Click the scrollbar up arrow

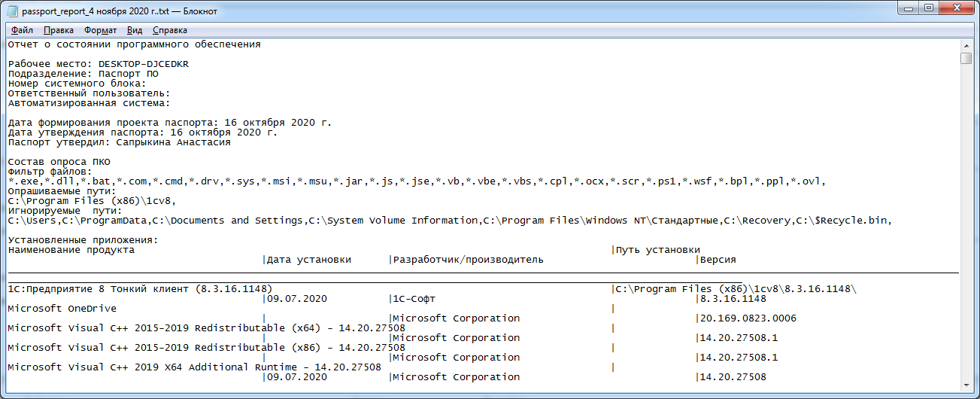pyautogui.click(x=966, y=45)
